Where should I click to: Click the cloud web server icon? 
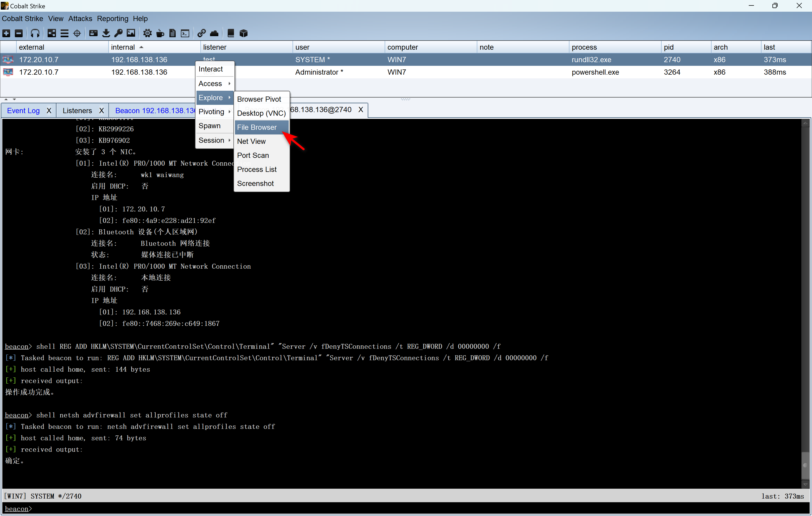(214, 33)
